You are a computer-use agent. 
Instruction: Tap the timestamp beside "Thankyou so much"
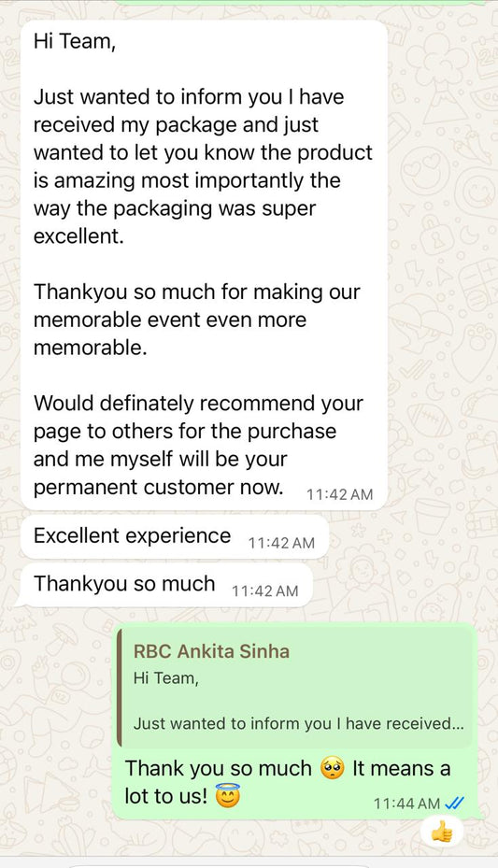(265, 591)
